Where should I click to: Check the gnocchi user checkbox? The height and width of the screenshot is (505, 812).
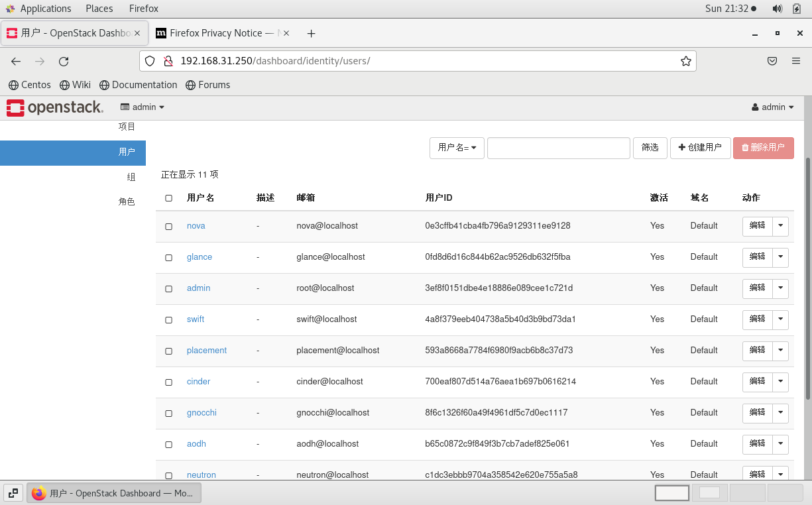(168, 414)
